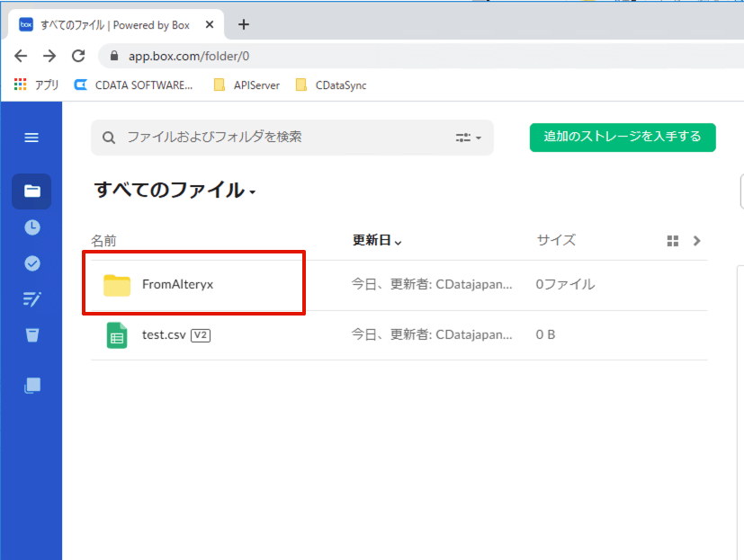Click the V2 version badge on test.csv

click(x=201, y=335)
